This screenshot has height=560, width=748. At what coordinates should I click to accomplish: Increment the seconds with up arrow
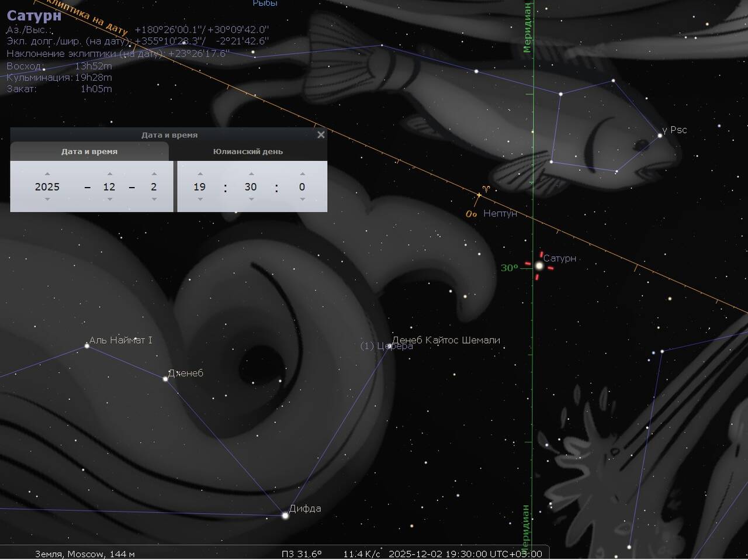point(302,174)
